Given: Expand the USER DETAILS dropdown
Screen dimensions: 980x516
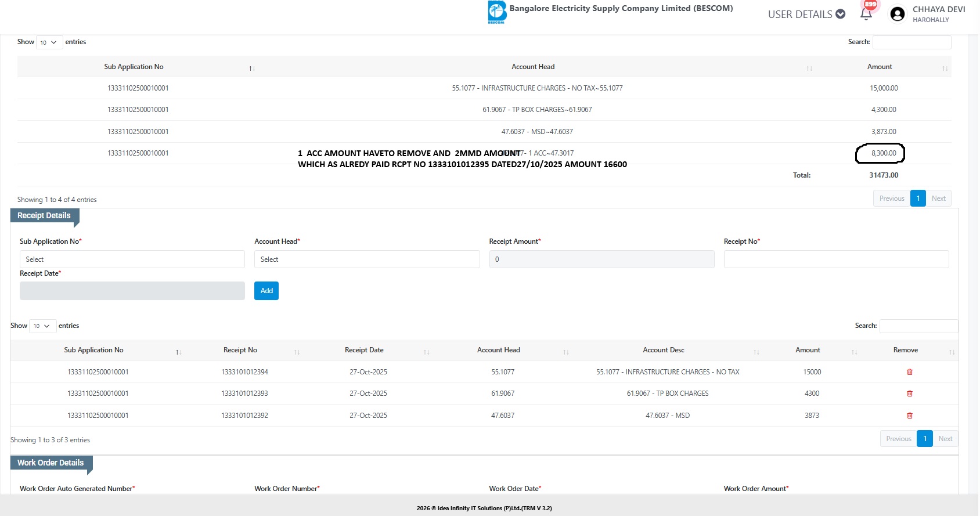Looking at the screenshot, I should [806, 15].
